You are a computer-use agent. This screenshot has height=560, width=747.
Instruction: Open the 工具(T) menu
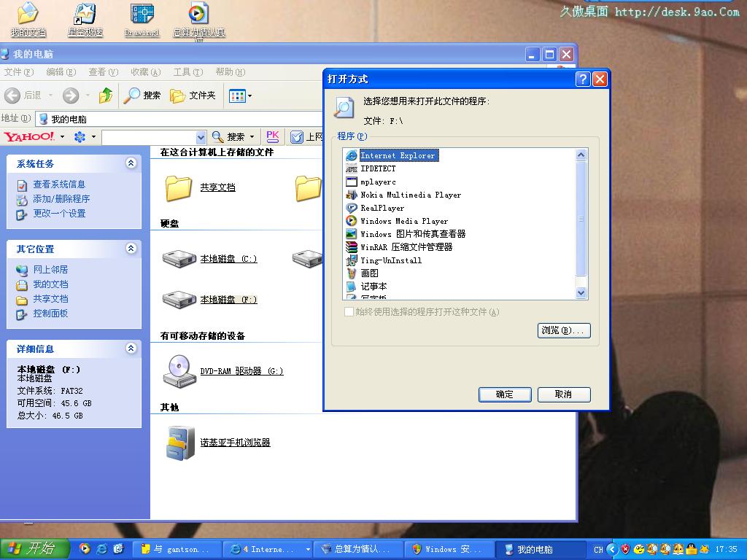coord(187,72)
